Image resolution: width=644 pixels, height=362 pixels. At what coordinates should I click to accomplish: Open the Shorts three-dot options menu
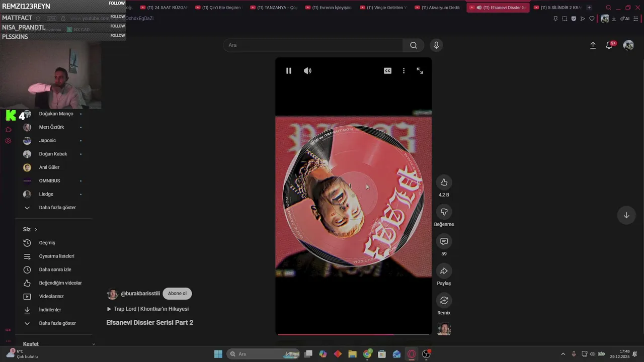(x=404, y=71)
